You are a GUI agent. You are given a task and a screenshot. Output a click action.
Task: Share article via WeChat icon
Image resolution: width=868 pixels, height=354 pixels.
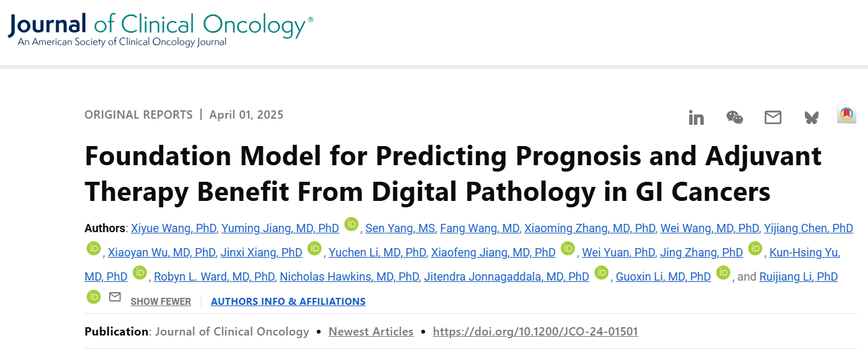[734, 117]
